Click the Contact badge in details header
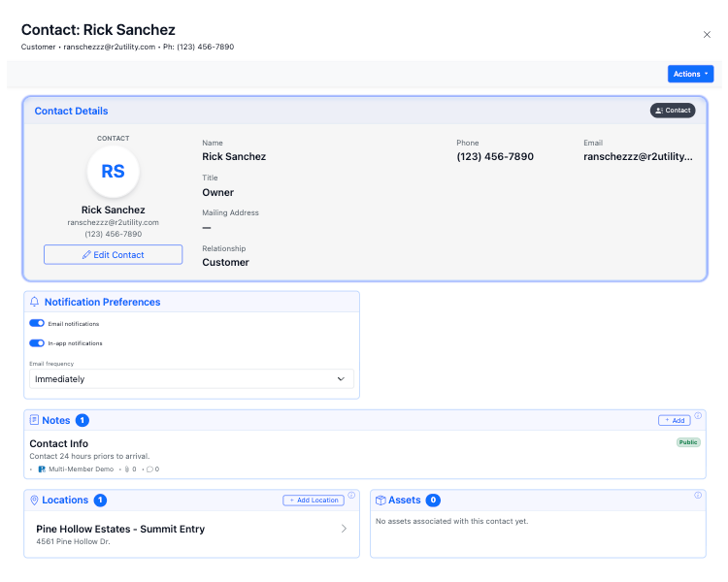The image size is (728, 582). point(672,111)
